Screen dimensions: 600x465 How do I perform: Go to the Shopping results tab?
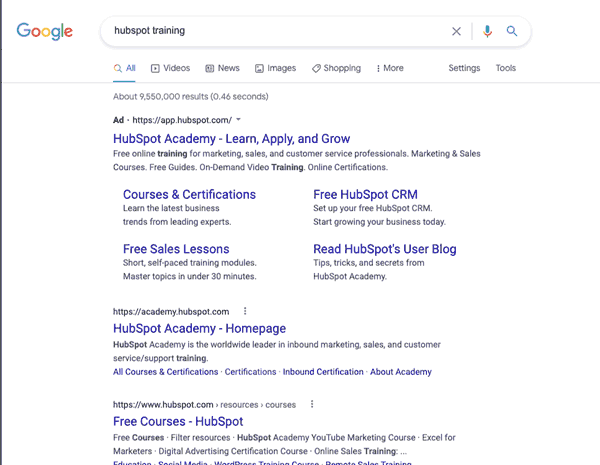(x=336, y=68)
